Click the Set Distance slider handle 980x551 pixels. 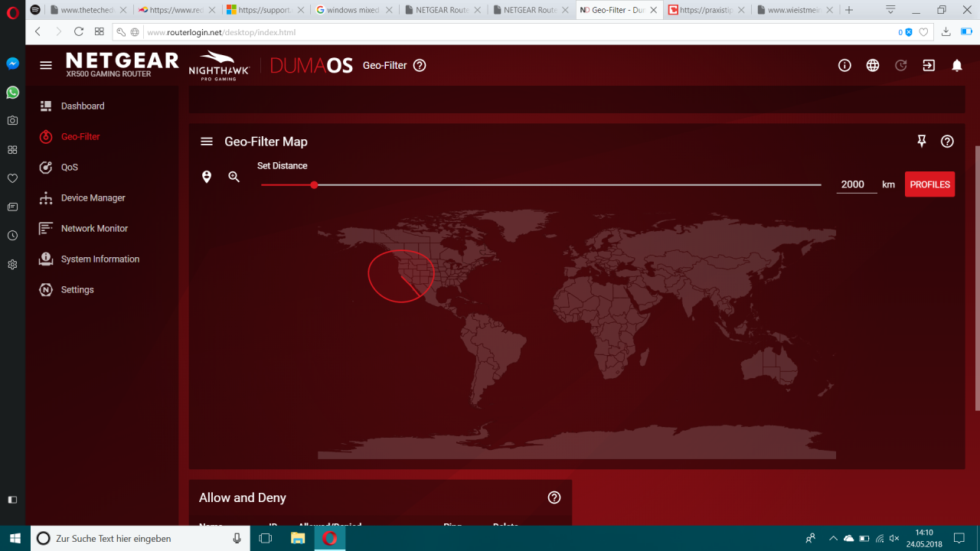click(x=314, y=184)
